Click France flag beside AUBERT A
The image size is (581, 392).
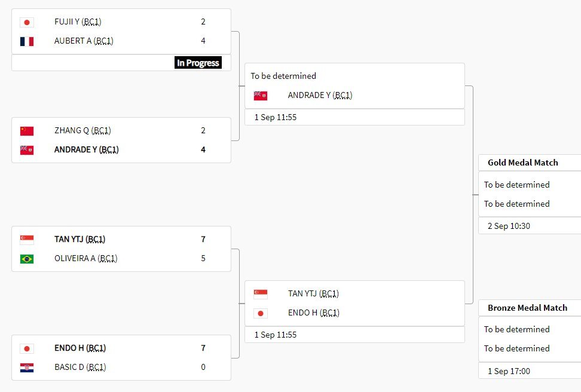tap(26, 41)
